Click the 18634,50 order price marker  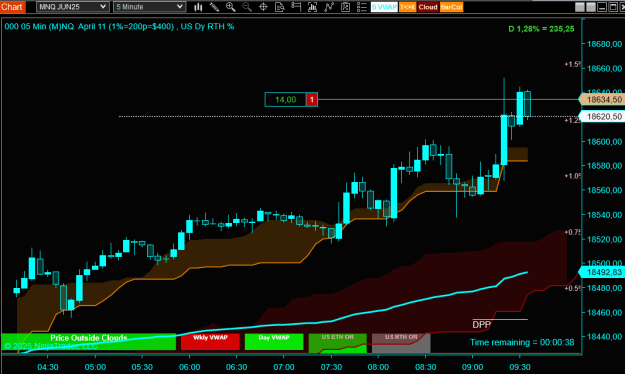(x=602, y=100)
